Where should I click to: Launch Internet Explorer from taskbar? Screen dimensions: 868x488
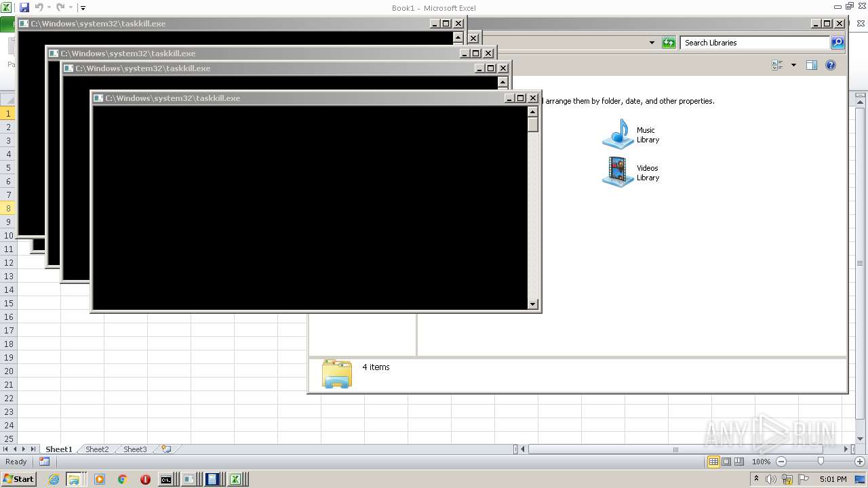(54, 479)
